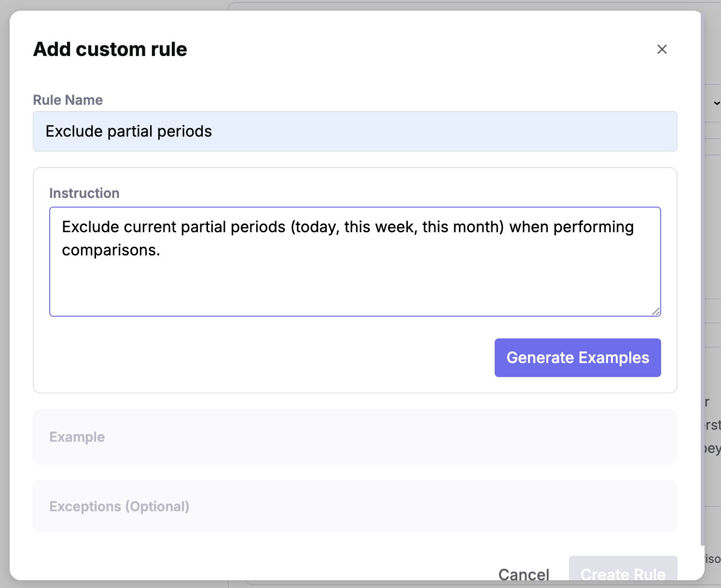721x588 pixels.
Task: Click the word "comparisons." in the instruction
Action: (111, 250)
